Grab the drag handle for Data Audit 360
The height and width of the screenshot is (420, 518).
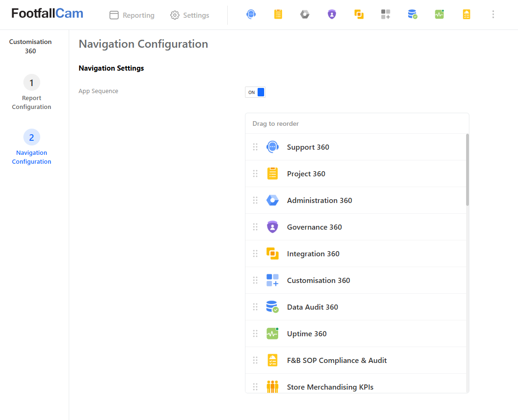tap(255, 307)
